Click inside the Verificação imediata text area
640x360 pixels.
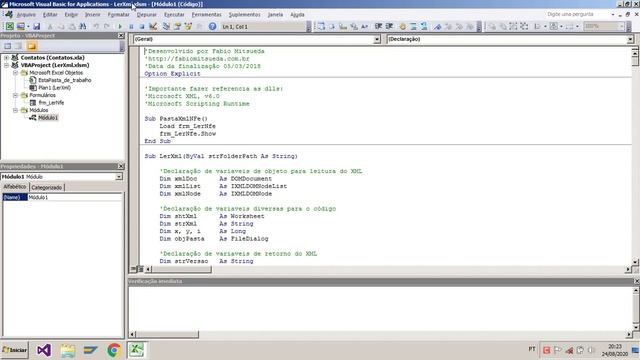pyautogui.click(x=380, y=308)
